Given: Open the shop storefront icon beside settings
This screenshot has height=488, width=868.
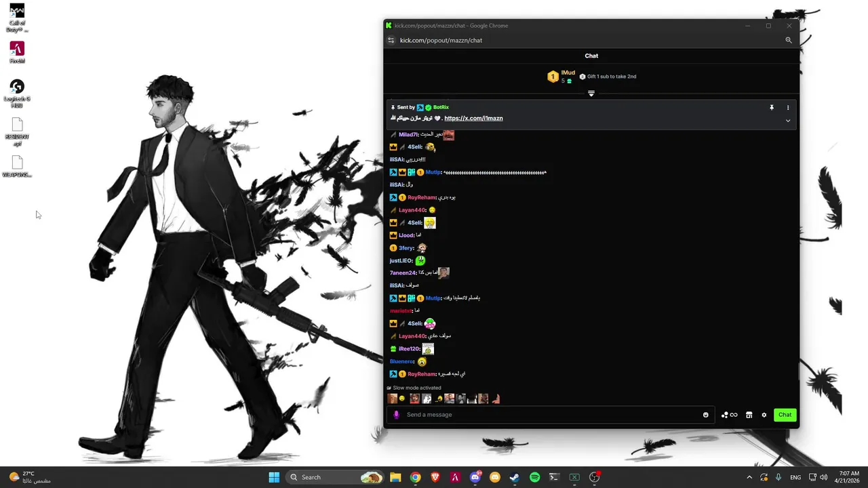Looking at the screenshot, I should click(749, 415).
